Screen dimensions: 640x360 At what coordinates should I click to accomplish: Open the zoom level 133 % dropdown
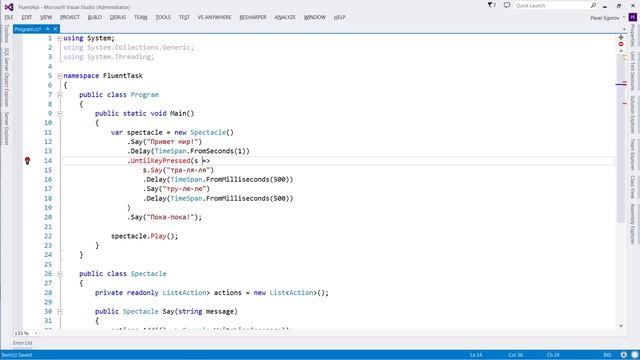(36, 333)
